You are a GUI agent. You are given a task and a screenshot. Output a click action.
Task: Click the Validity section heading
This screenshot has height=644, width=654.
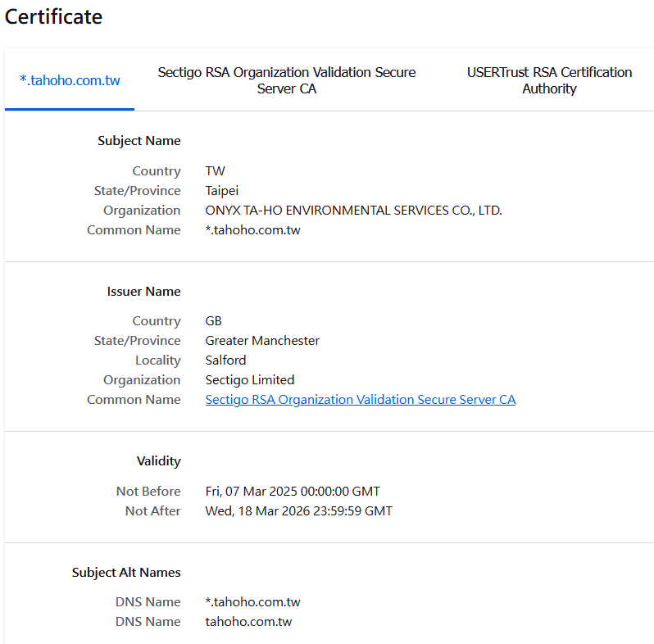click(158, 461)
